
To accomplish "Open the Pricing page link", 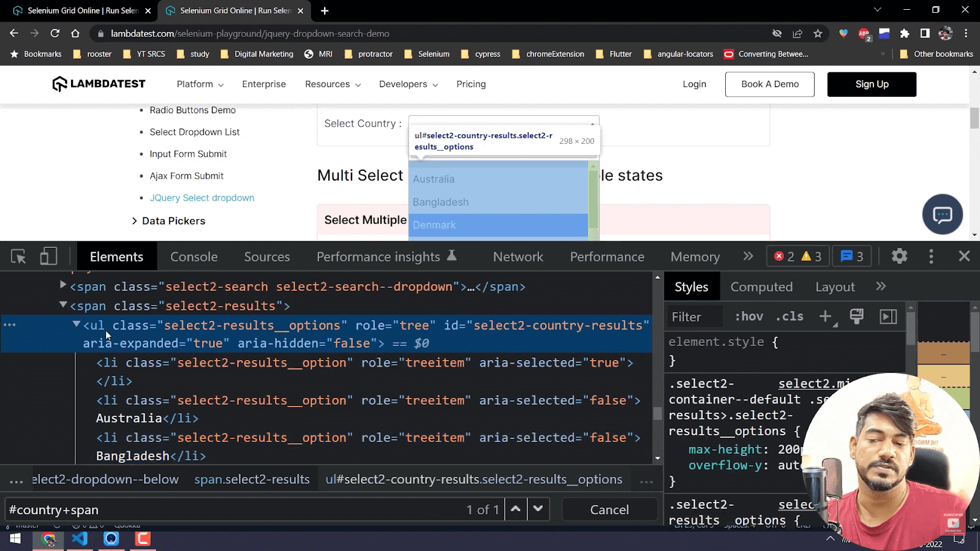I will pyautogui.click(x=471, y=84).
